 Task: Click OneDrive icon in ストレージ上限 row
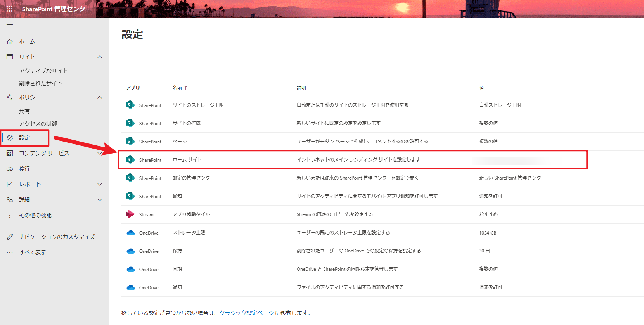point(130,233)
